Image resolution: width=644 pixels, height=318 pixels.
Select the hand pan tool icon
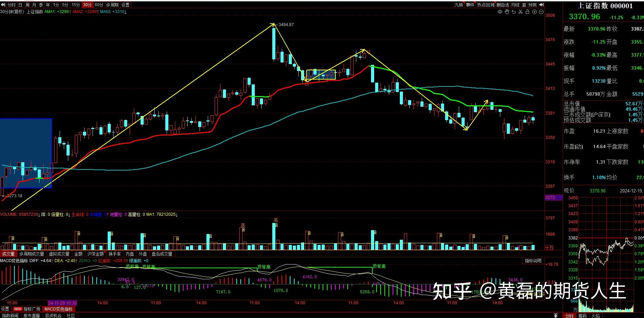507,12
